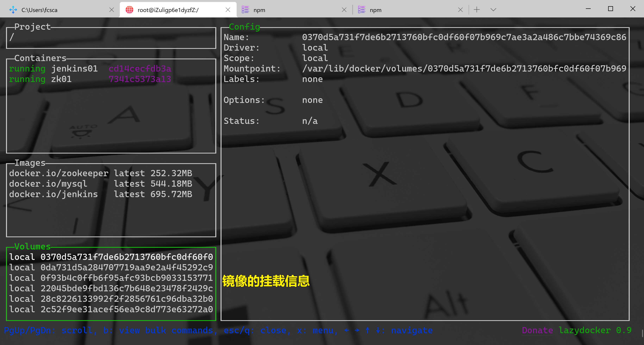644x345 pixels.
Task: Click the C:\Users\fcsca tab icon
Action: pos(13,10)
